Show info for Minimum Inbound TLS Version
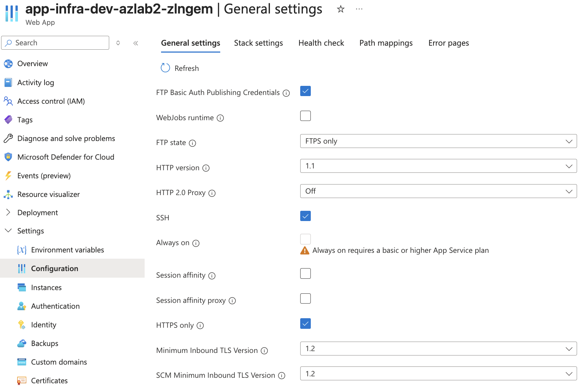Viewport: 588px width, 388px height. pos(264,351)
